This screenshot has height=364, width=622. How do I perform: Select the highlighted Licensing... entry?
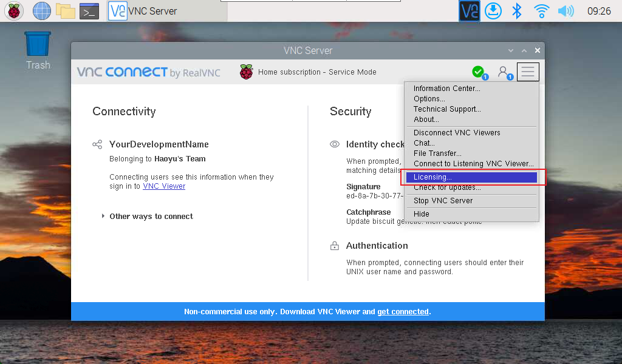(471, 177)
